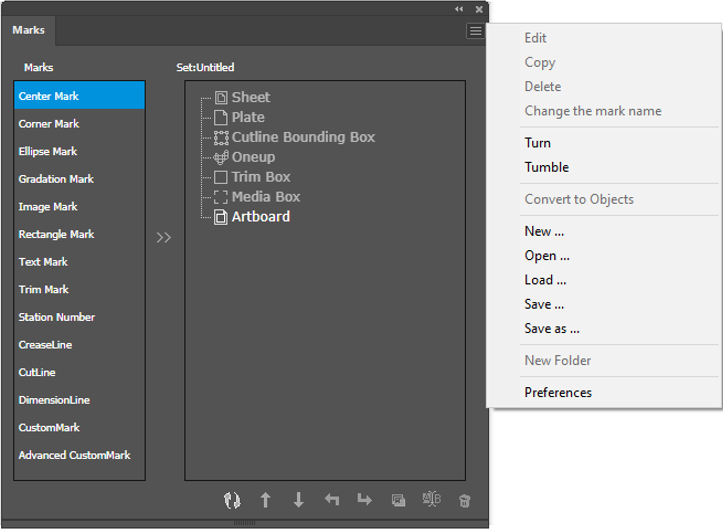Viewport: 723px width, 529px height.
Task: Select Cutline Bounding Box in the tree
Action: tap(302, 137)
